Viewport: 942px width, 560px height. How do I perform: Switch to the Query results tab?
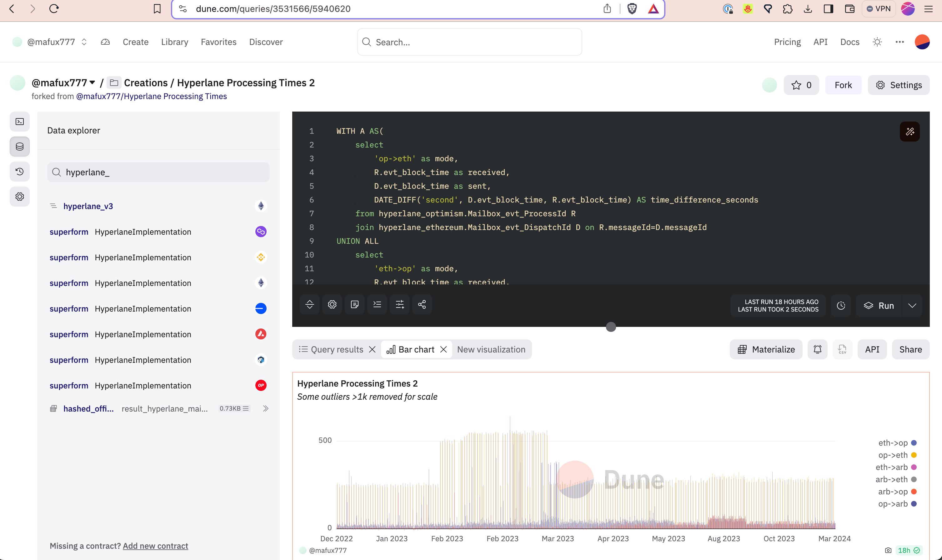pos(332,349)
